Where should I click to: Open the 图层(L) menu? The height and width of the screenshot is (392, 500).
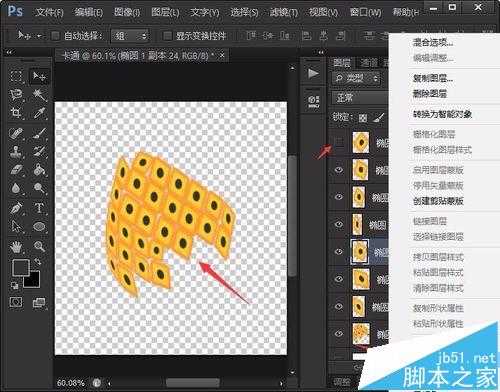coord(165,13)
